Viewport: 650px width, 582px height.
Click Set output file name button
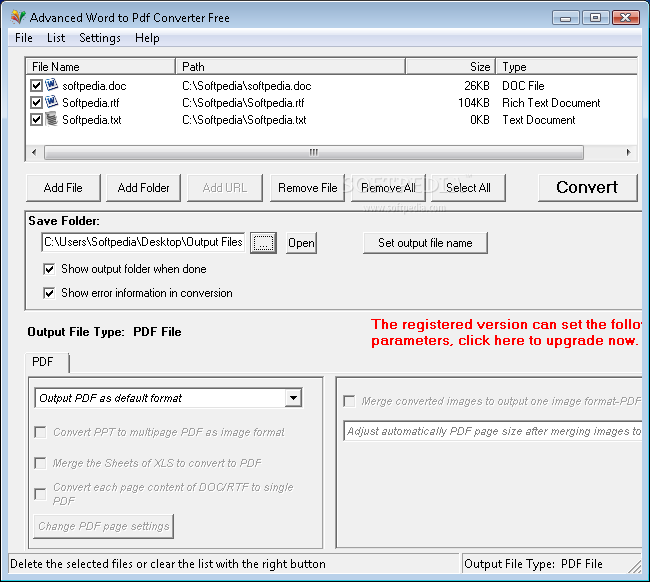tap(425, 243)
